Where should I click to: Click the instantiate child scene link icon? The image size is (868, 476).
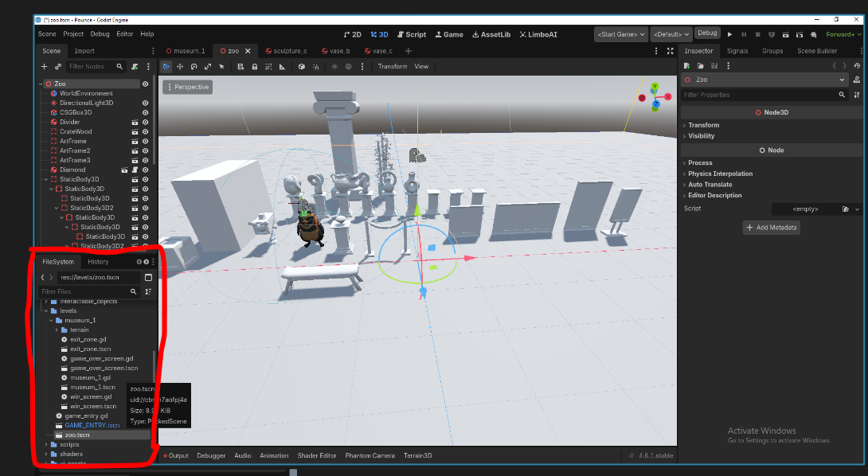(x=58, y=67)
